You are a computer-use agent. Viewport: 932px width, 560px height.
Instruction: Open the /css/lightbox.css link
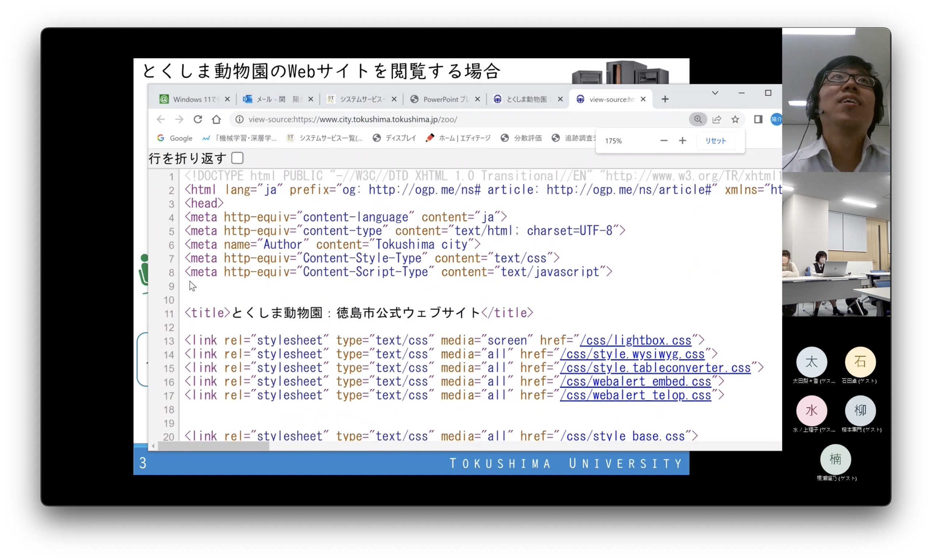635,340
